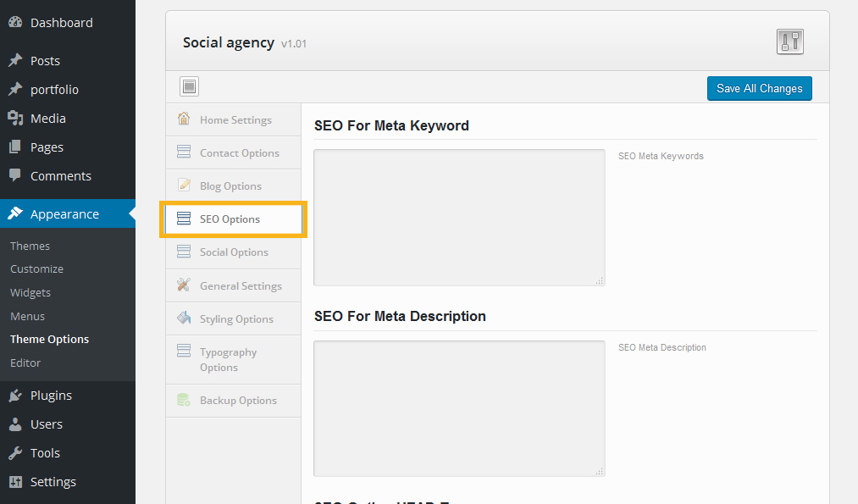The image size is (858, 504).
Task: Open the Widgets submenu link
Action: click(30, 292)
